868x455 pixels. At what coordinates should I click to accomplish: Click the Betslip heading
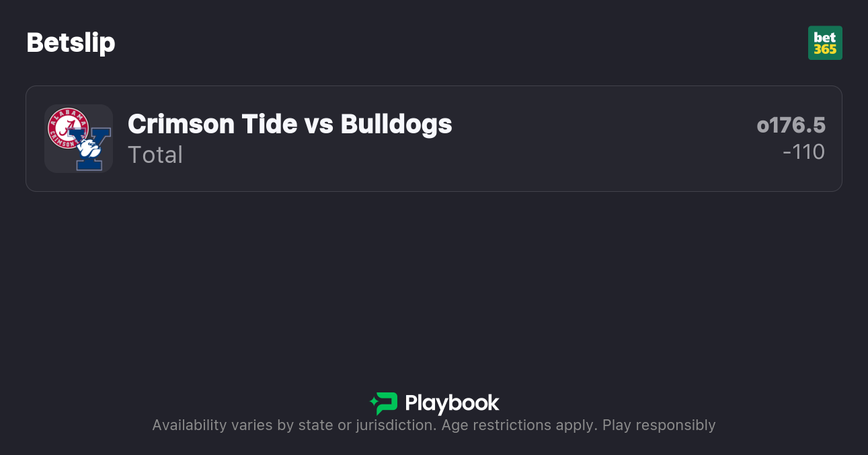(x=71, y=42)
